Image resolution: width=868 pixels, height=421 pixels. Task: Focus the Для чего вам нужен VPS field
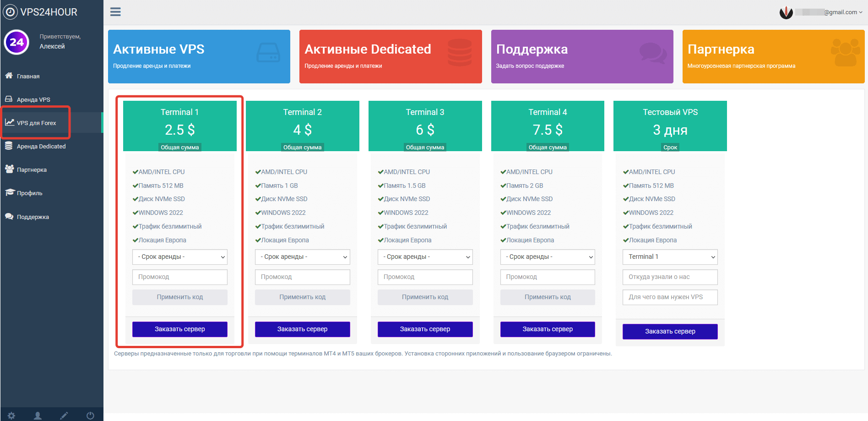click(x=670, y=297)
